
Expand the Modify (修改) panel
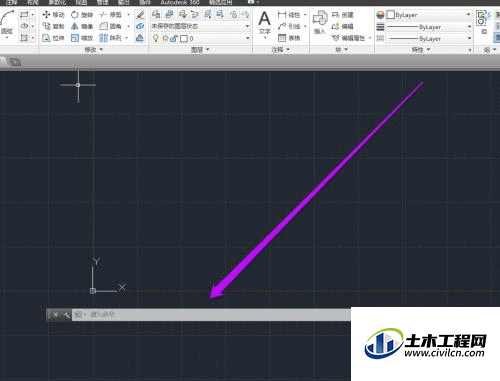point(94,50)
